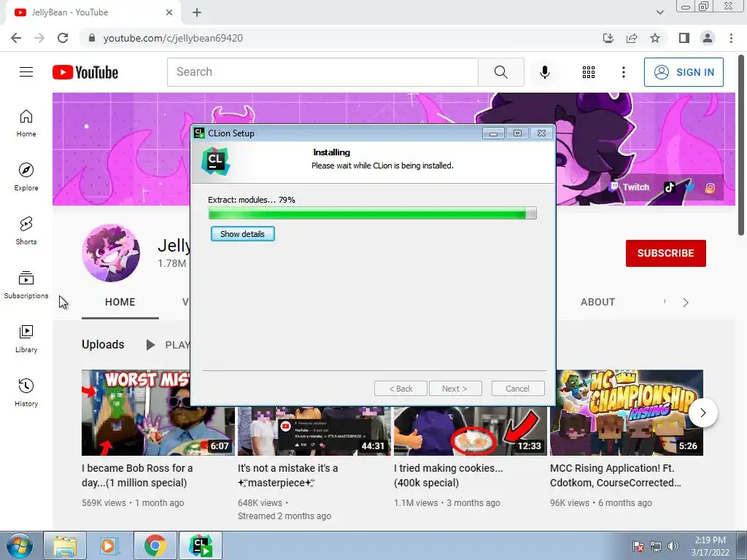Screen dimensions: 747x560
Task: Open Explore in sidebar
Action: (26, 176)
